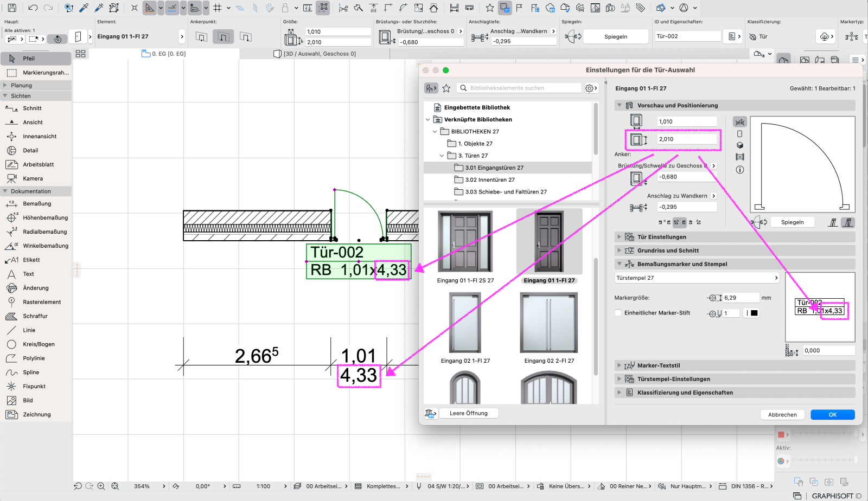Select the right Ankerpunkt option

(x=245, y=37)
